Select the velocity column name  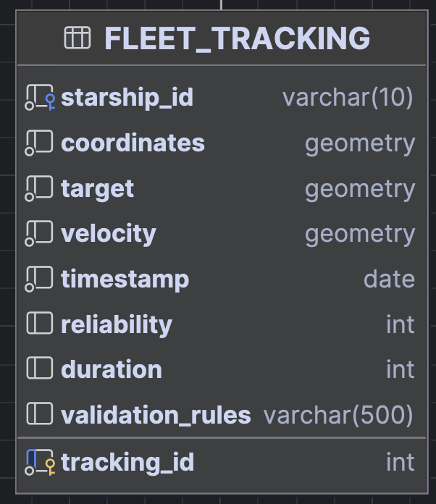click(x=109, y=234)
